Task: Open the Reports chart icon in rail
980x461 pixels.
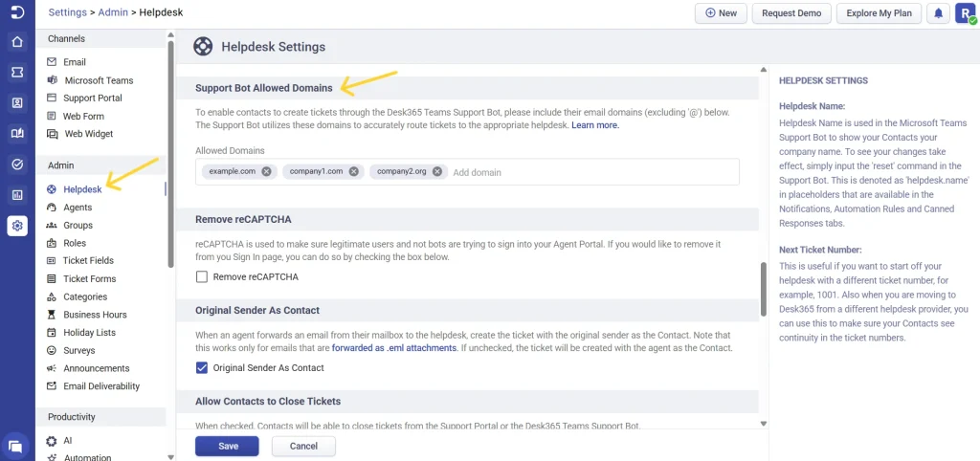Action: [17, 195]
